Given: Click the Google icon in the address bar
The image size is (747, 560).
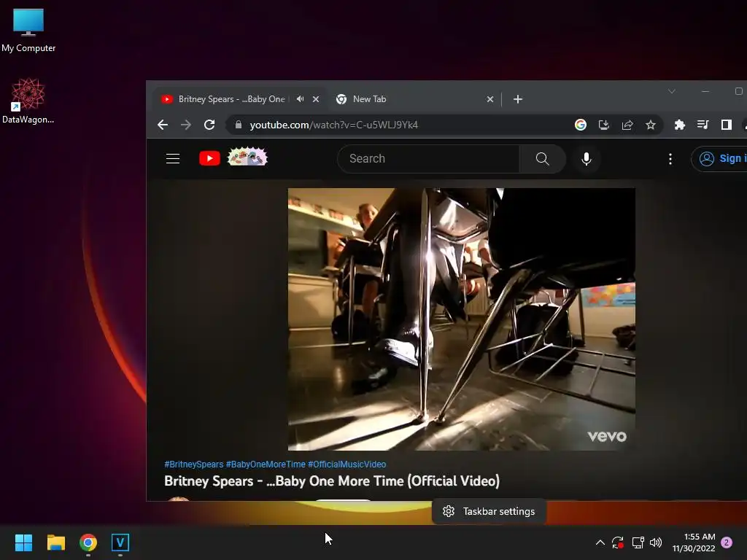Looking at the screenshot, I should [x=580, y=125].
